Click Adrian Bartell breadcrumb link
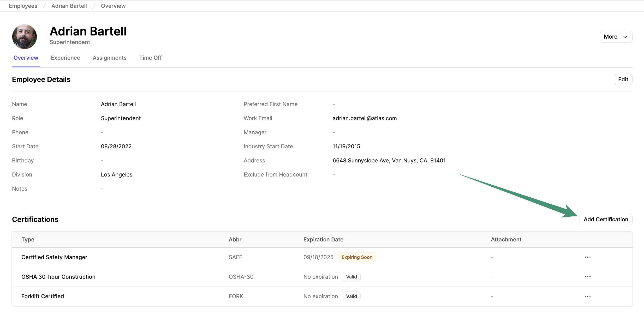644x316 pixels. pos(69,6)
